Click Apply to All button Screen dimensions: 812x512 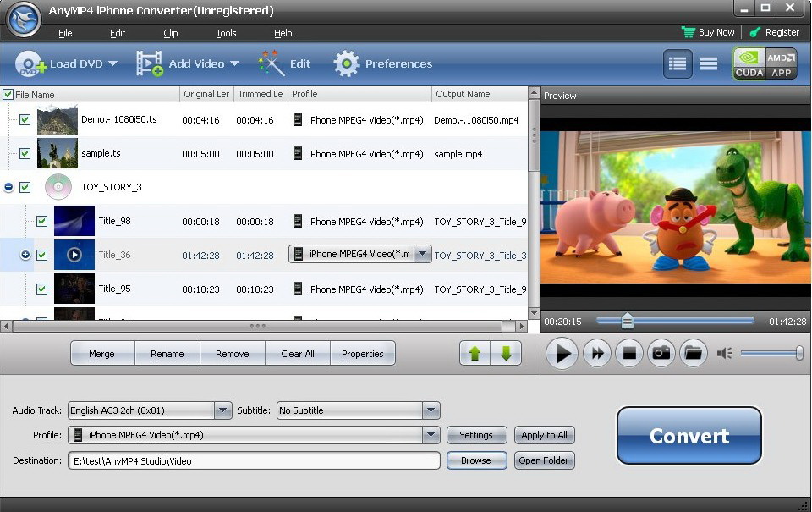(544, 435)
